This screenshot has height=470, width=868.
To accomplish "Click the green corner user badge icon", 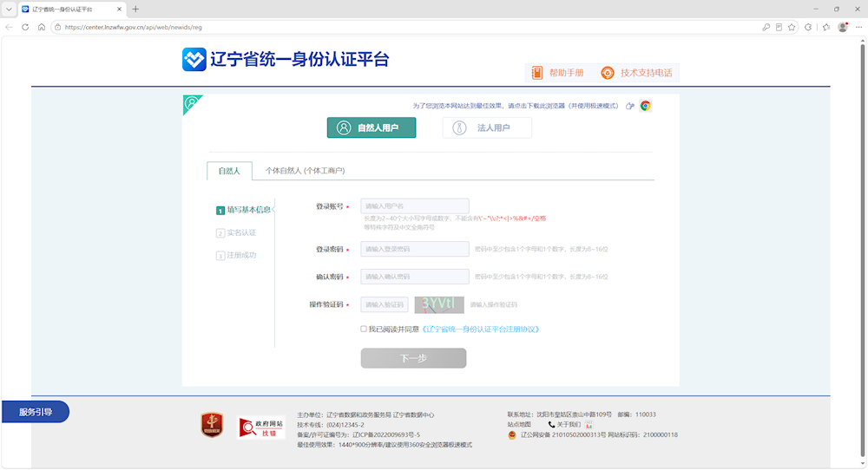I will click(192, 103).
